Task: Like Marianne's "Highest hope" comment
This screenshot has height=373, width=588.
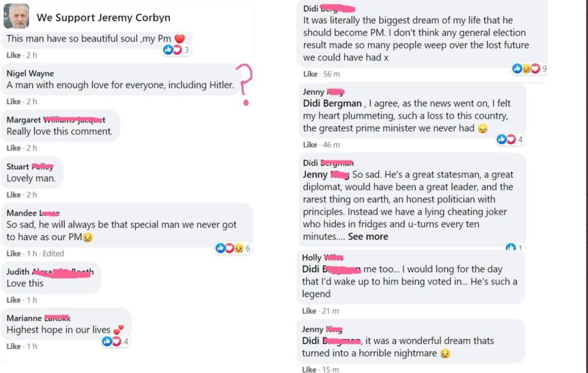Action: click(13, 347)
